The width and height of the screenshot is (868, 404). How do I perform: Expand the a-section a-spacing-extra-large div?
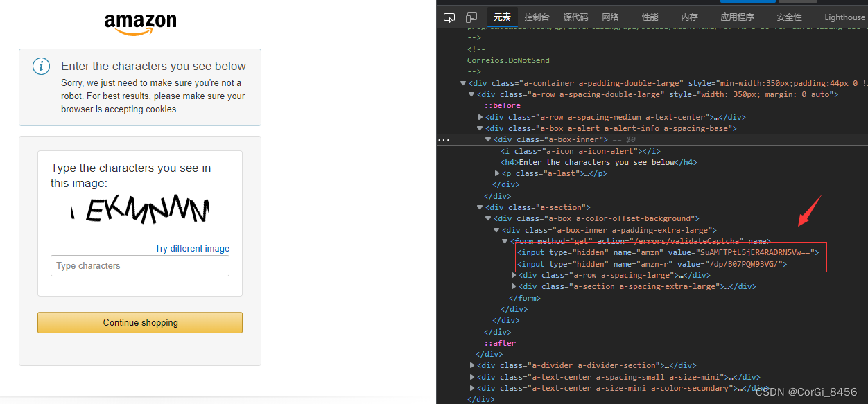coord(514,286)
